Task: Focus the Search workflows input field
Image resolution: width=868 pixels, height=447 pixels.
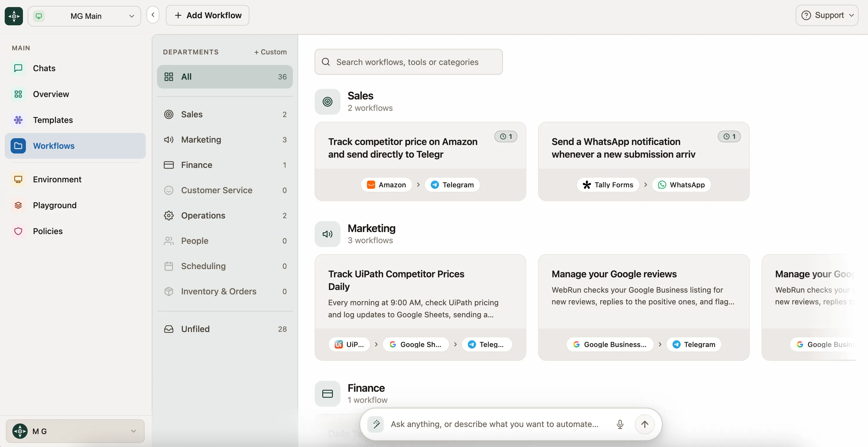Action: [x=408, y=62]
